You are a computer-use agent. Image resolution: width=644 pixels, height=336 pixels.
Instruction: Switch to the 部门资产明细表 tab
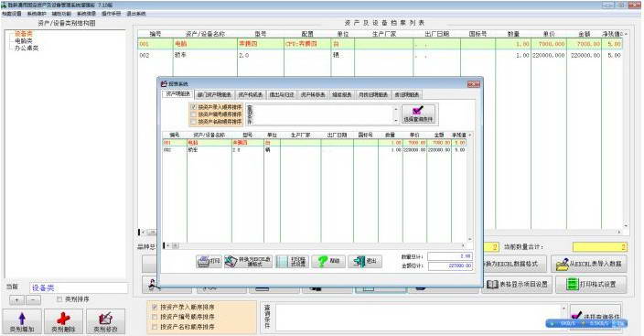tap(214, 94)
